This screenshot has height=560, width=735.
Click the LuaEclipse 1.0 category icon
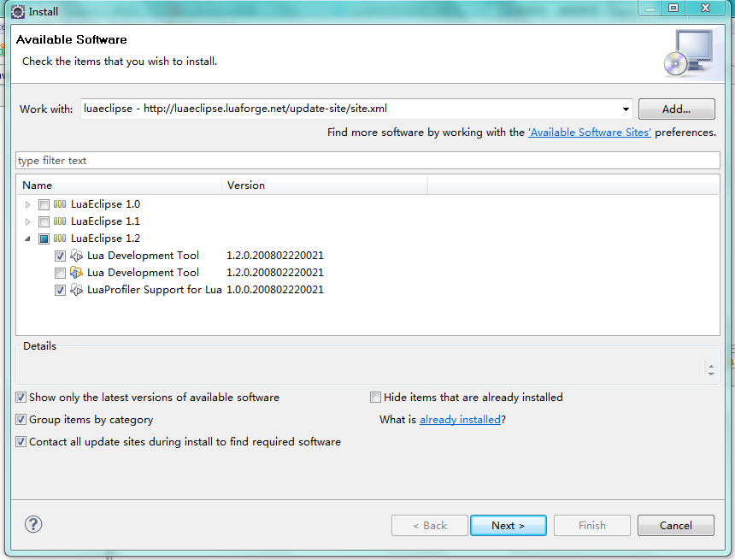pyautogui.click(x=60, y=204)
